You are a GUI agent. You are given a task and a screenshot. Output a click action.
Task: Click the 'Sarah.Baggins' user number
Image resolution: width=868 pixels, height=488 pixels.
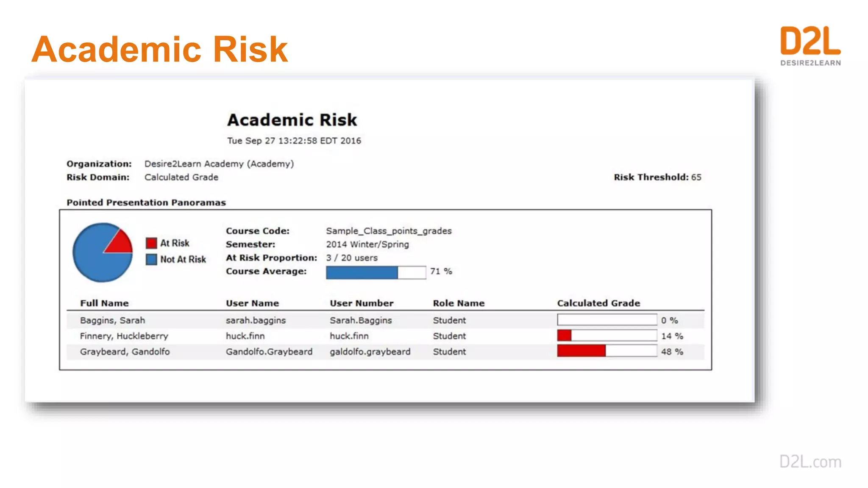tap(361, 321)
